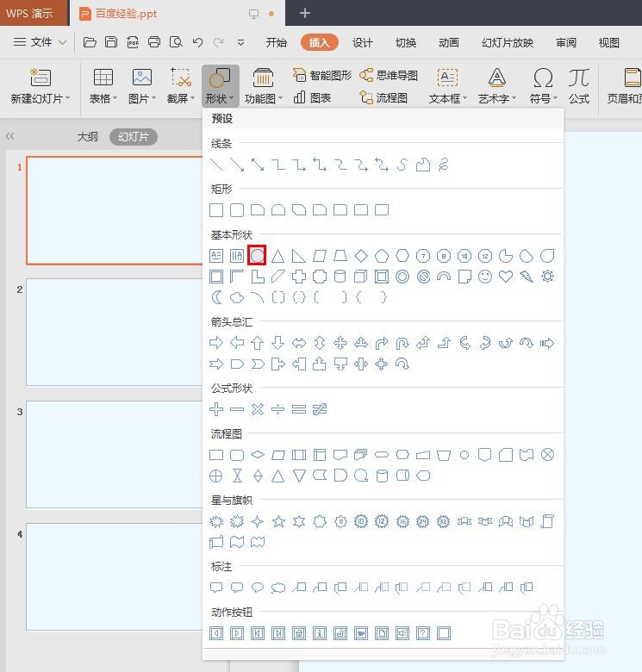Select the plus formula shape
Screen dimensions: 642x672
(216, 409)
